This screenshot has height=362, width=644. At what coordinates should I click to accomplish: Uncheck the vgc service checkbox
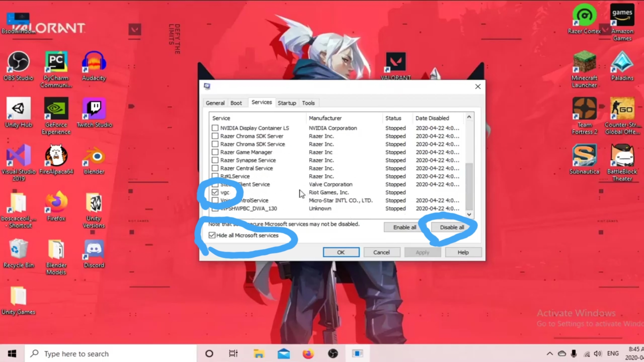215,192
